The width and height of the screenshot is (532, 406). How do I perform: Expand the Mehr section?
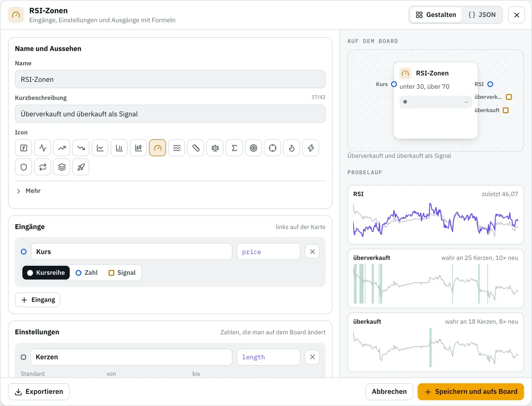[29, 191]
